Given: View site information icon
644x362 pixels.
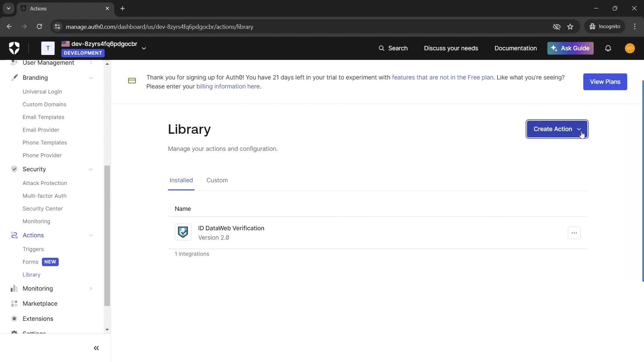Looking at the screenshot, I should tap(57, 26).
